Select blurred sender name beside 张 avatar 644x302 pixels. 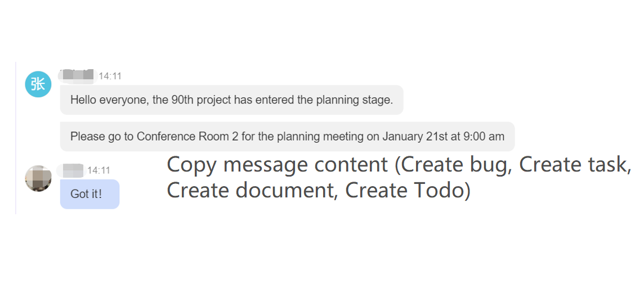click(x=76, y=76)
